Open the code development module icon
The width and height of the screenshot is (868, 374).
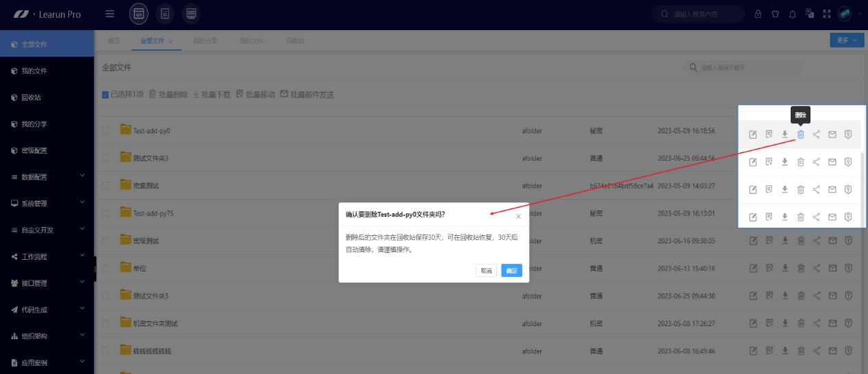[x=138, y=14]
